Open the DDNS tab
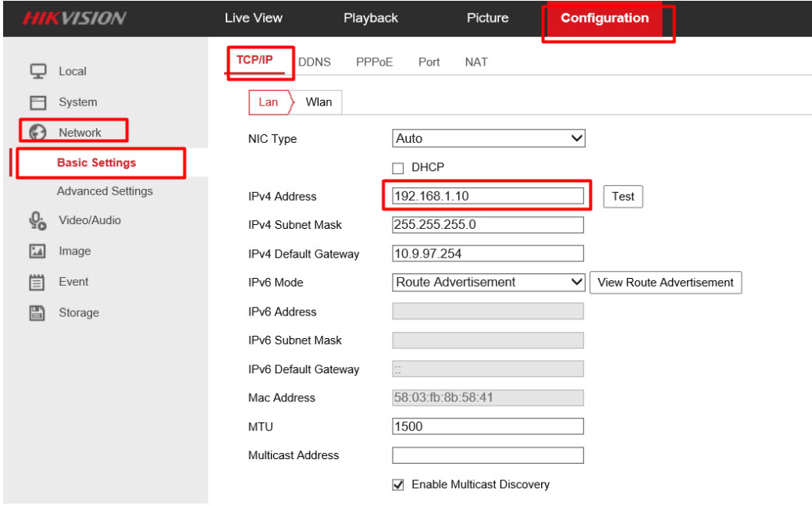This screenshot has height=506, width=812. coord(314,62)
